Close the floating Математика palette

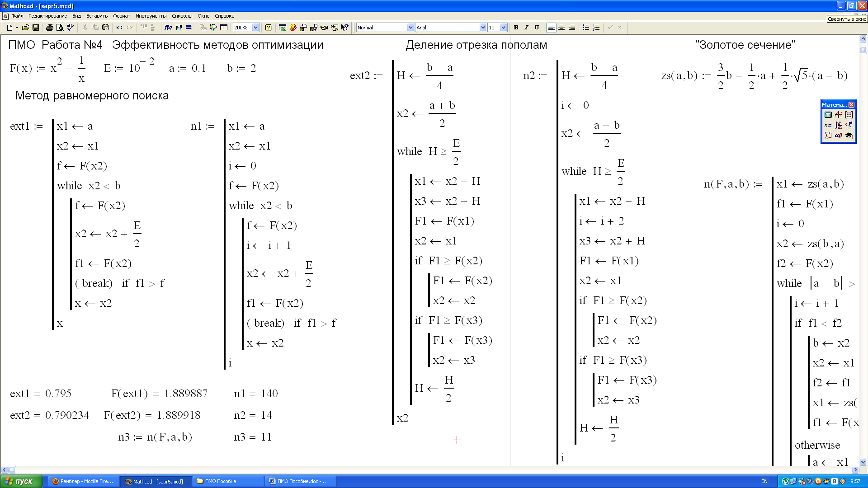pos(852,104)
